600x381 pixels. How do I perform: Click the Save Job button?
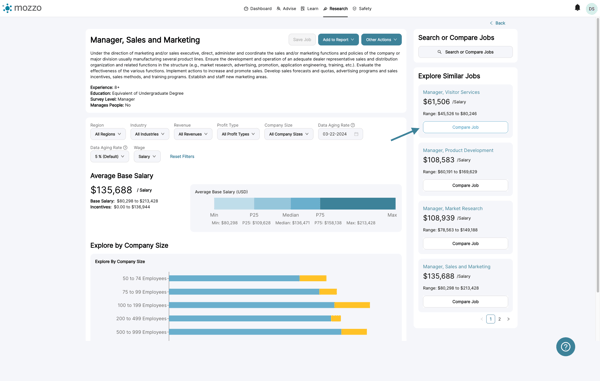pyautogui.click(x=302, y=40)
